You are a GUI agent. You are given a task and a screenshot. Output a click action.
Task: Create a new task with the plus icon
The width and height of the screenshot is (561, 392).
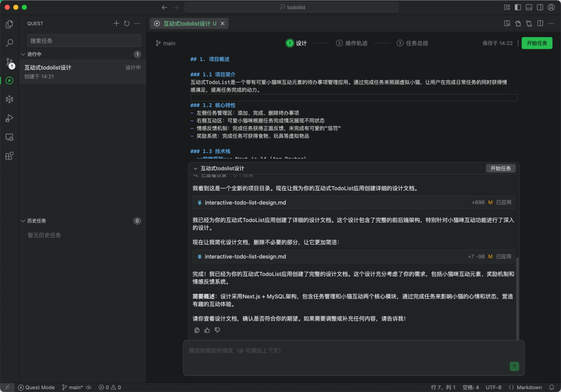coord(116,23)
